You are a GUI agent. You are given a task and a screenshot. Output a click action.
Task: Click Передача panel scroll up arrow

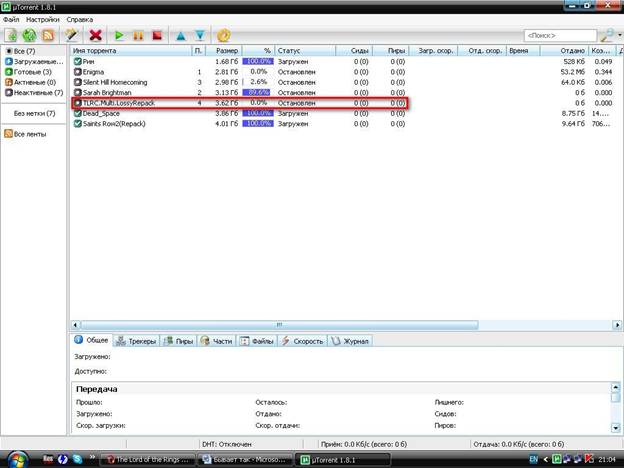[x=616, y=387]
